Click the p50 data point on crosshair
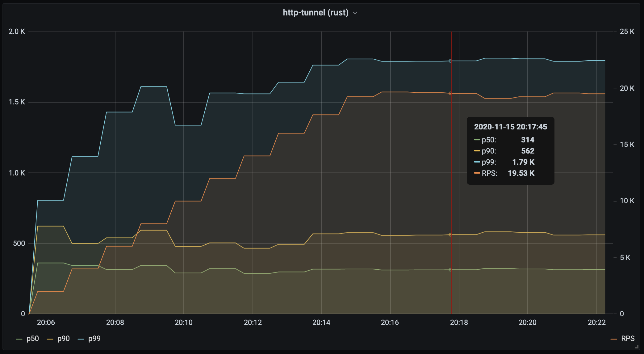 click(x=450, y=270)
